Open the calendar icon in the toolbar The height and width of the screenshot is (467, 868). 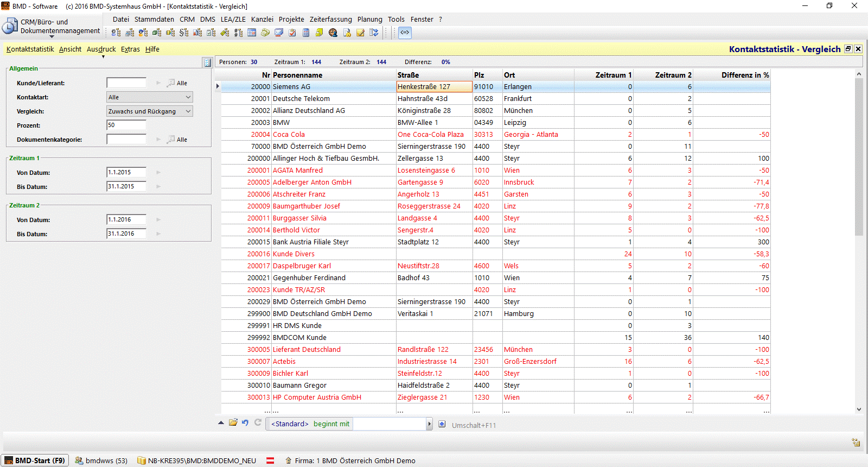click(252, 33)
